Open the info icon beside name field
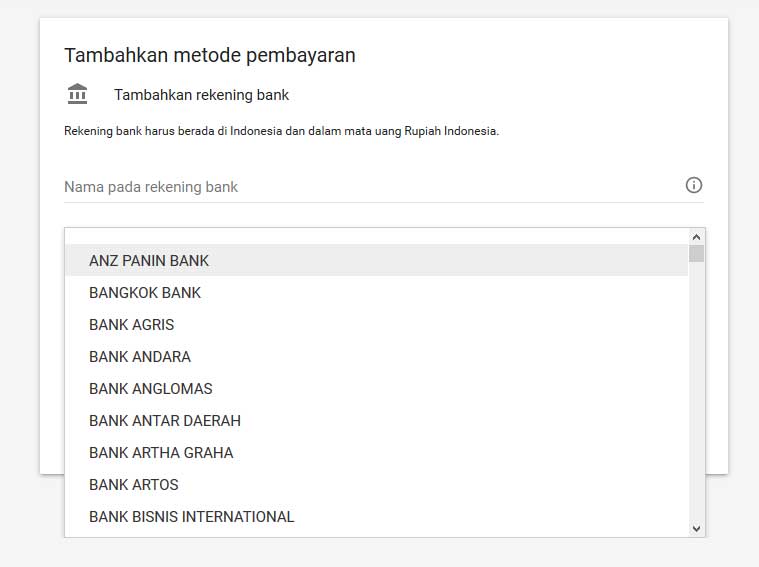This screenshot has height=567, width=759. pyautogui.click(x=694, y=185)
